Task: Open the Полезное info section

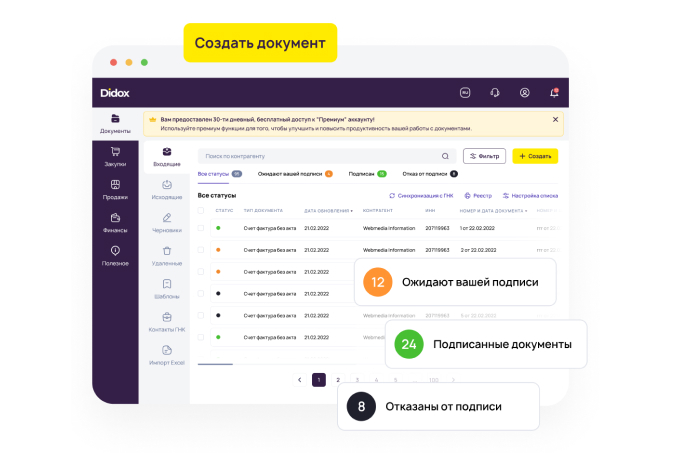Action: [115, 255]
